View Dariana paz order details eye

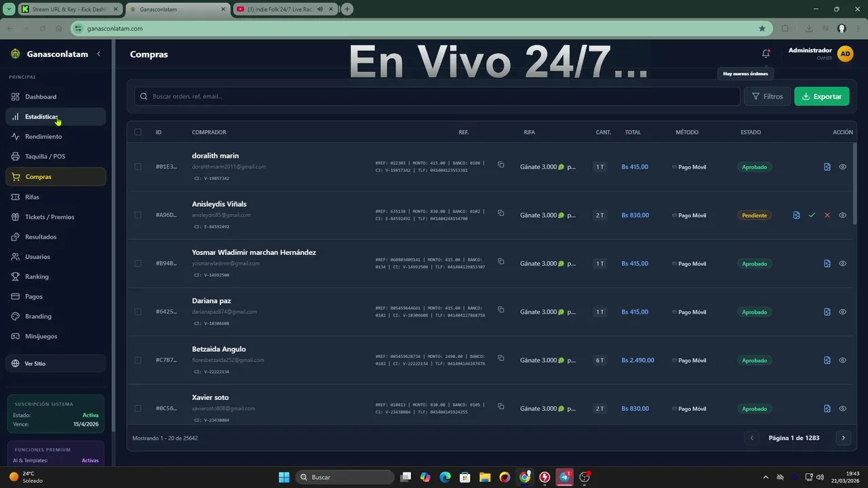(843, 312)
